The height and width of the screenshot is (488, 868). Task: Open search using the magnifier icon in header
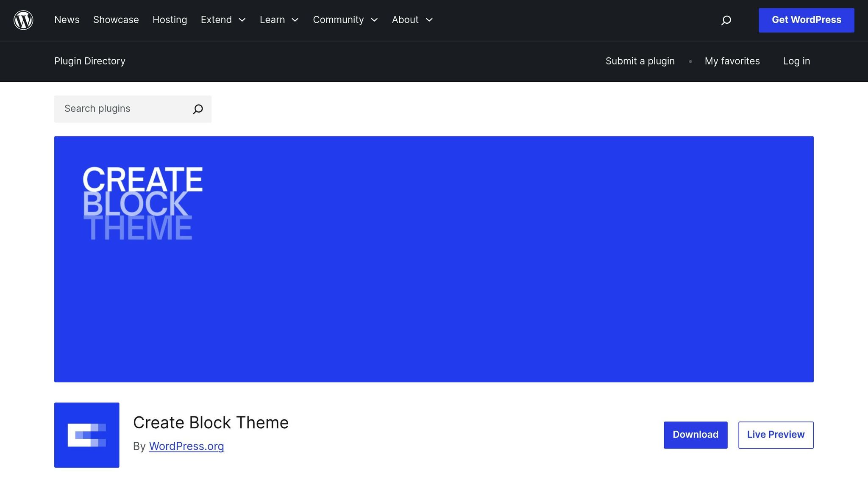click(x=726, y=20)
